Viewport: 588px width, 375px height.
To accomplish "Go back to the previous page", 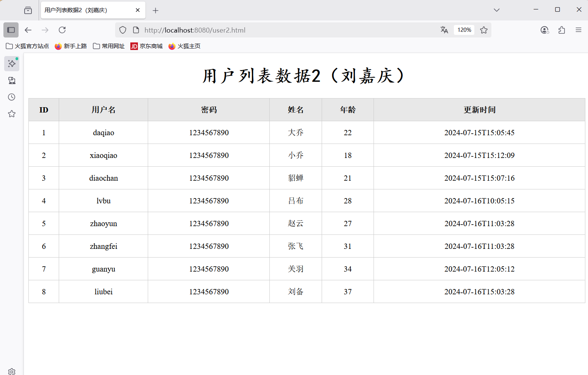I will pos(28,30).
